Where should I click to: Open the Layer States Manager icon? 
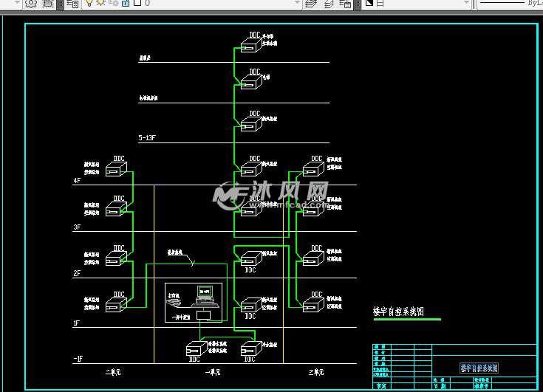tap(345, 4)
